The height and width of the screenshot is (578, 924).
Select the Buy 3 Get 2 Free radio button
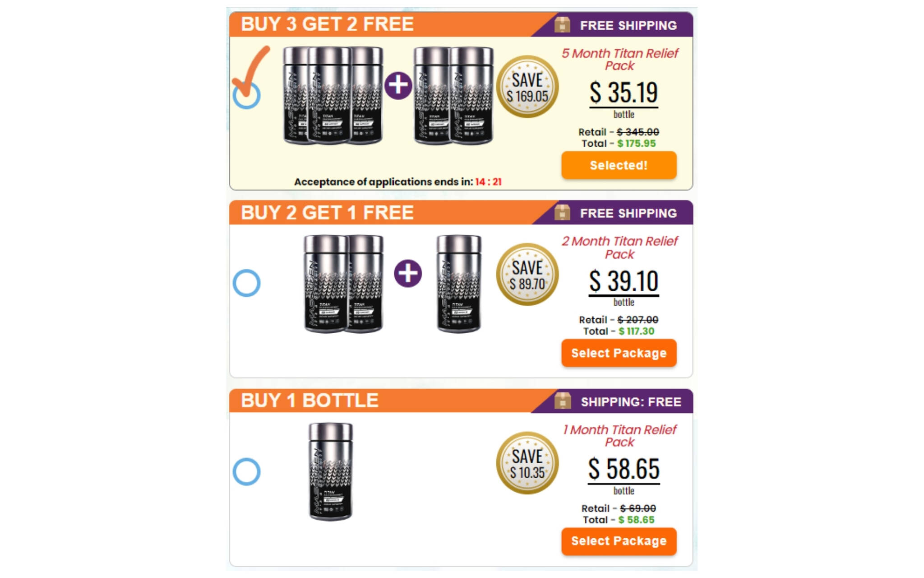tap(246, 95)
